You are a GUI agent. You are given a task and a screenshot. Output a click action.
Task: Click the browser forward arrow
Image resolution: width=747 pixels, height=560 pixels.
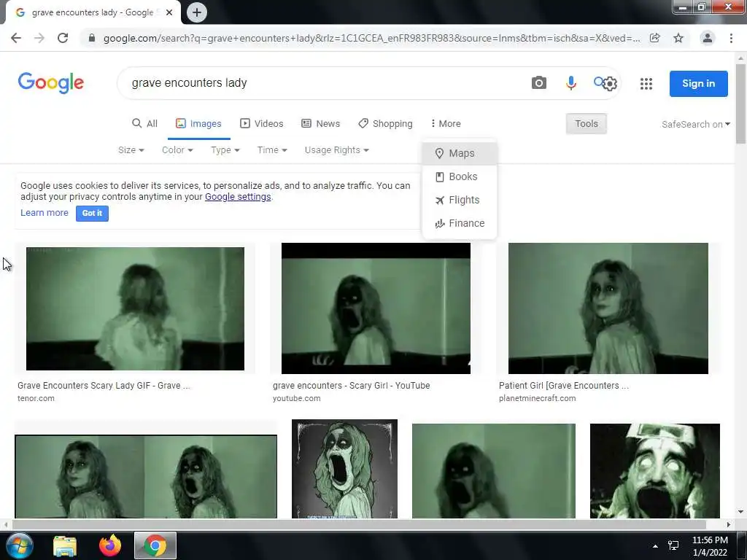39,38
